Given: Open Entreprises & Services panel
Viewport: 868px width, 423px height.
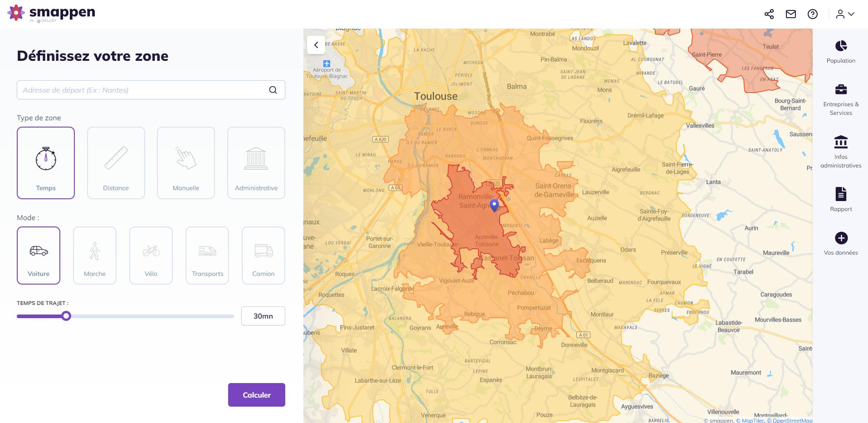Looking at the screenshot, I should 841,100.
